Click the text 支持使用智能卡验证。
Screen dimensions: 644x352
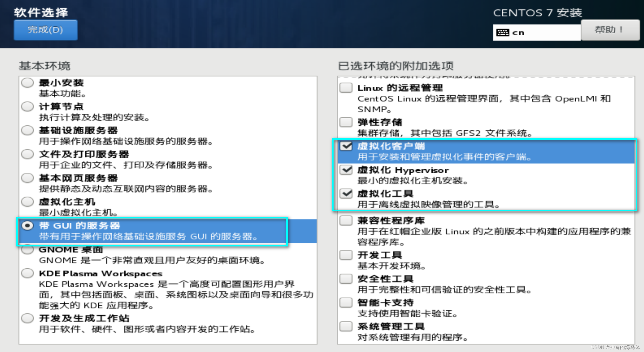(408, 313)
